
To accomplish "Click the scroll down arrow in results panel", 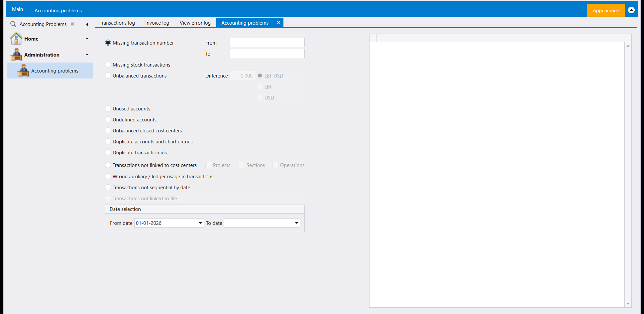I will pos(628,304).
